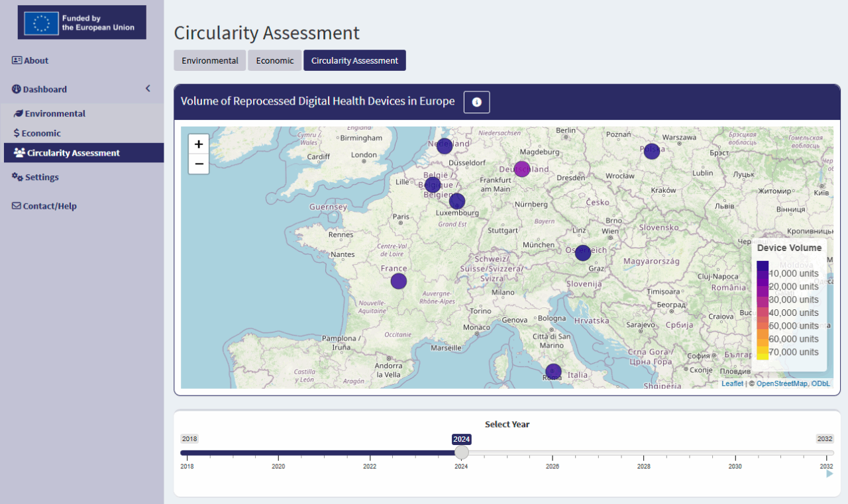Click the 10,000 units legend entry
848x504 pixels.
point(794,274)
